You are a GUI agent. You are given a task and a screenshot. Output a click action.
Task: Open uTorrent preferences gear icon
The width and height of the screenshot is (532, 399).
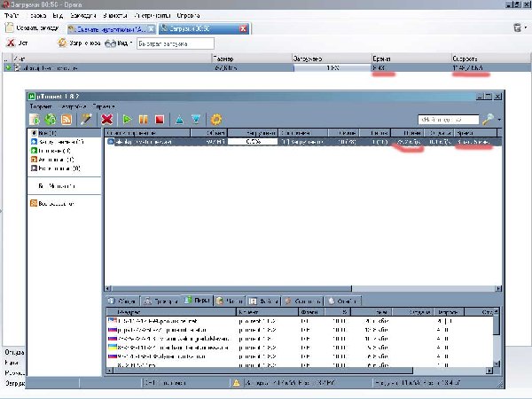tap(215, 119)
